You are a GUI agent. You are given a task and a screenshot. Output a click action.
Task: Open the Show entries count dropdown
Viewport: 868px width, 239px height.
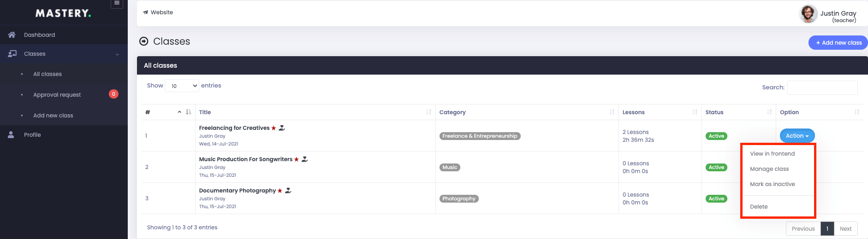point(182,86)
